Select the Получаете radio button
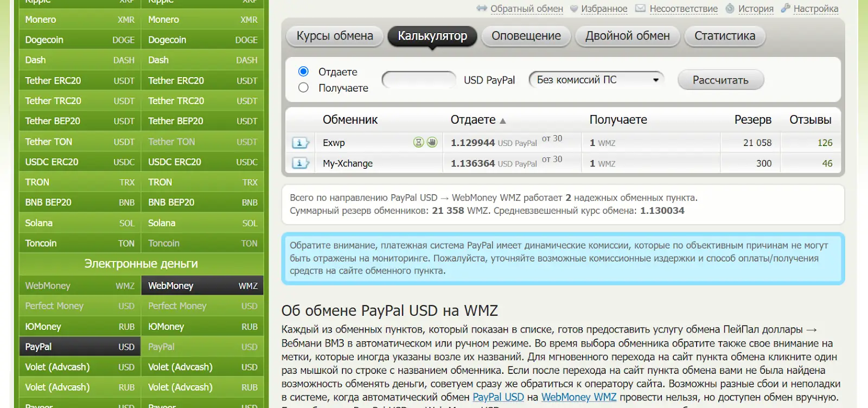The image size is (868, 408). pos(303,87)
